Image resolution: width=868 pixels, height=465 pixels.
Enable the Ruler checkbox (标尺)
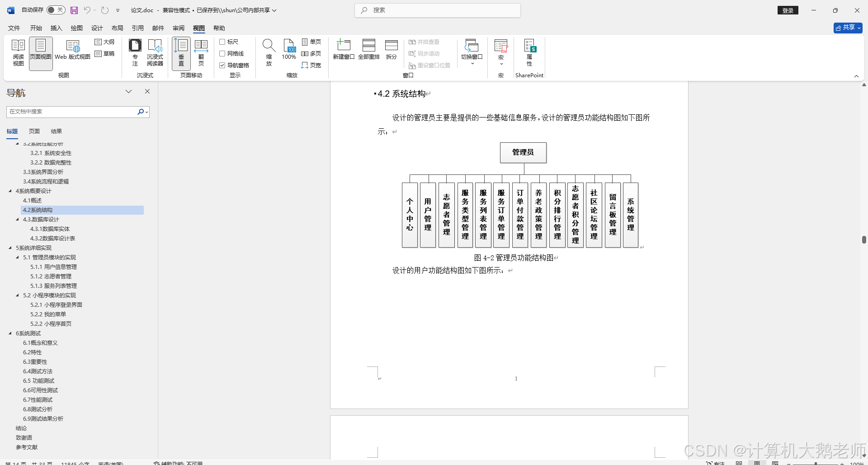pos(222,42)
